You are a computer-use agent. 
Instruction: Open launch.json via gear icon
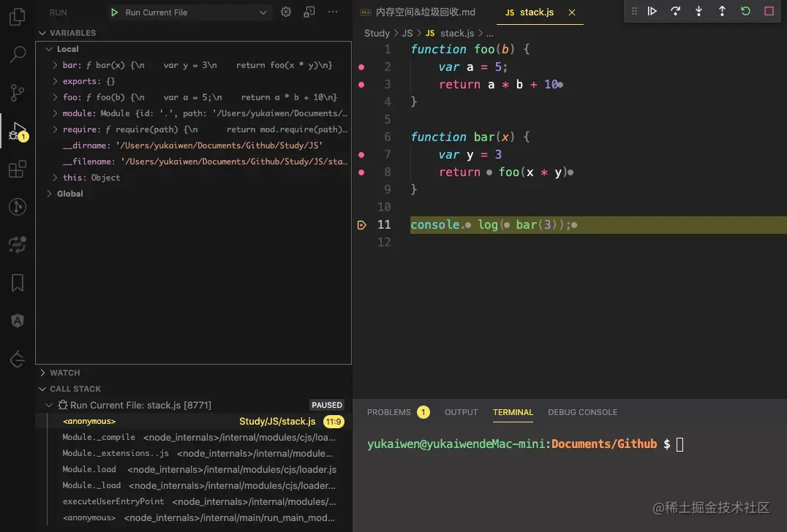click(286, 12)
